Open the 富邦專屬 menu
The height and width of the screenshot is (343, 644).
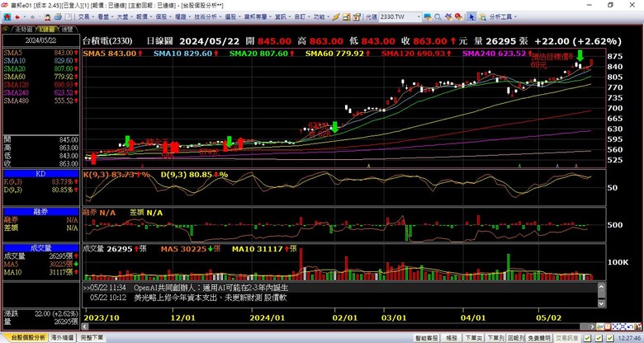pyautogui.click(x=258, y=17)
